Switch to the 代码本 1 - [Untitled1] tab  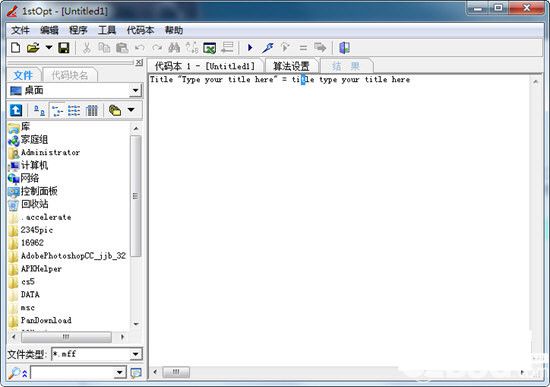pos(205,66)
